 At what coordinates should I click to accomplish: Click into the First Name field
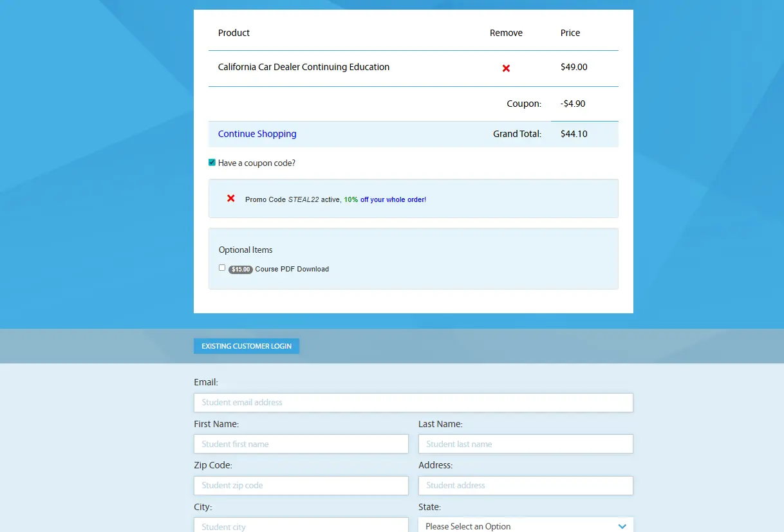301,444
